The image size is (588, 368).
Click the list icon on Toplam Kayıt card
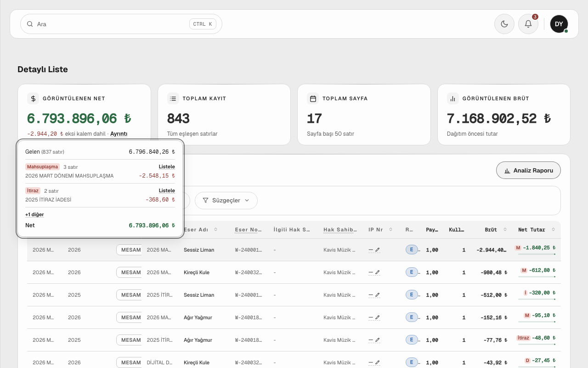(173, 98)
